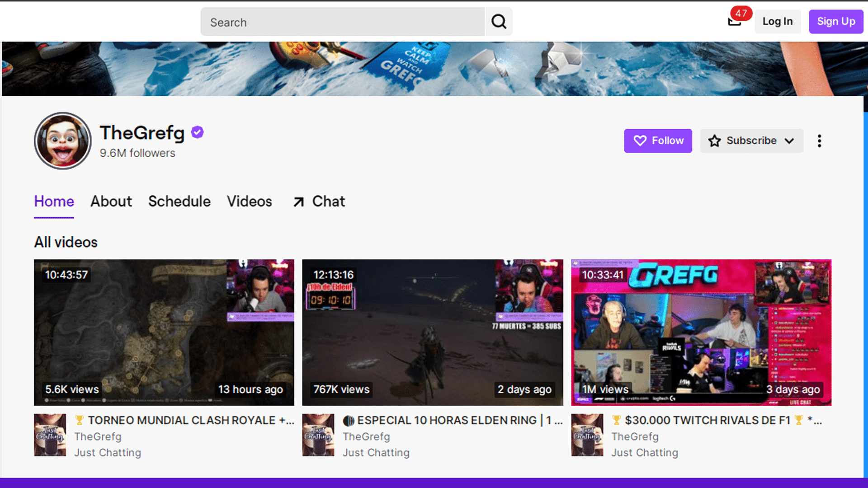Screen dimensions: 868x488
Task: Select the Home tab
Action: (x=54, y=202)
